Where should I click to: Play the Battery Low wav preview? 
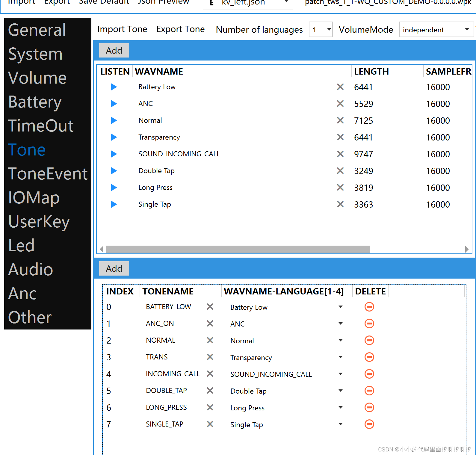click(x=114, y=87)
